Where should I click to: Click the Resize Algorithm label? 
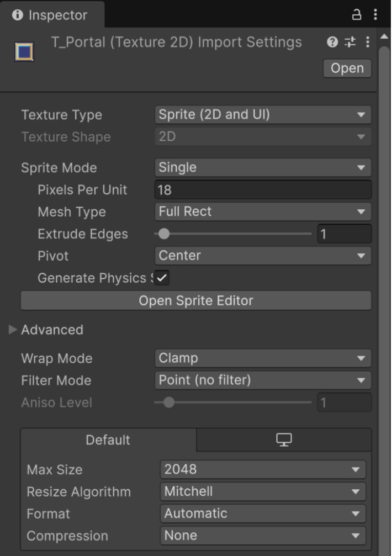(x=79, y=492)
